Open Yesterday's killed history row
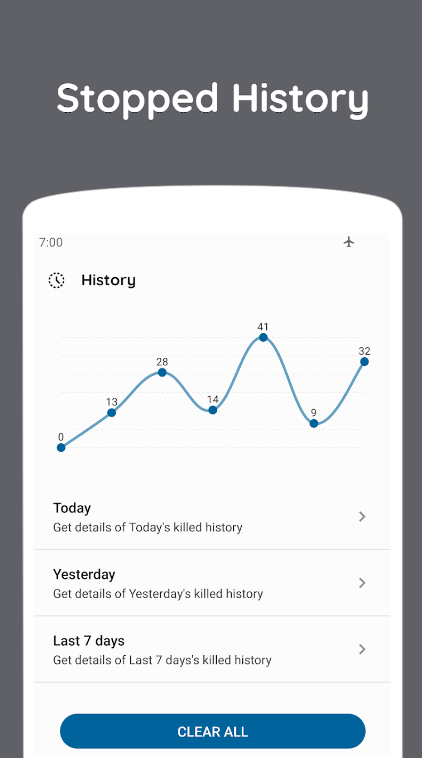 [x=212, y=583]
